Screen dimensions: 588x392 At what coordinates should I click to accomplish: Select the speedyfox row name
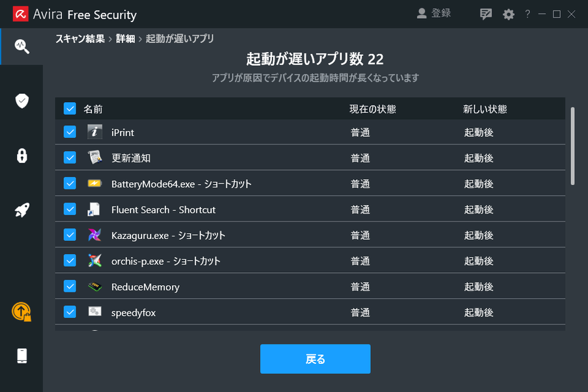(x=134, y=313)
